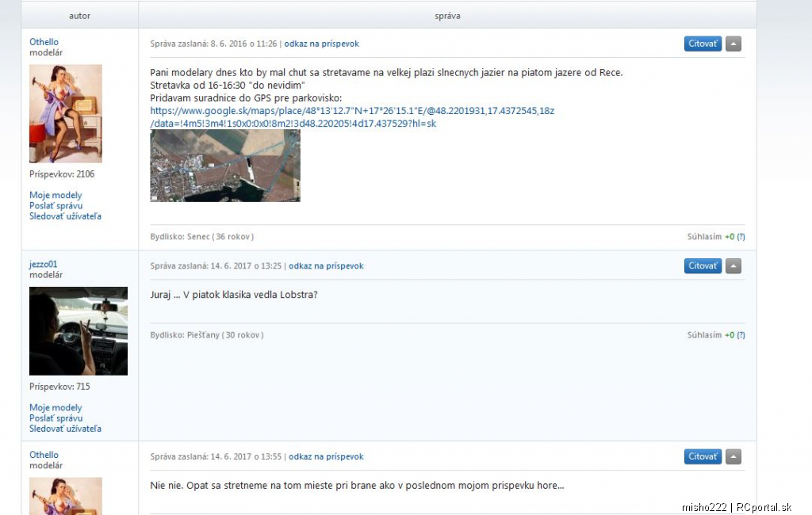Click the timestamp 'Správa zaslaná: 8. 6. 2016 o 11:26'

(214, 44)
